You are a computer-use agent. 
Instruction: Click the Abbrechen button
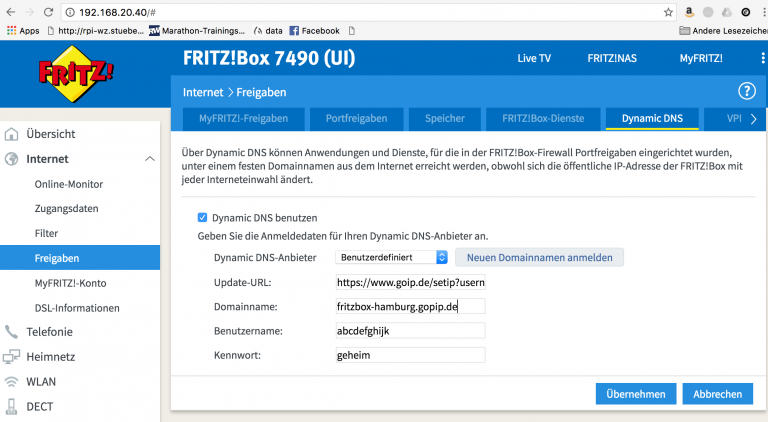click(x=717, y=394)
